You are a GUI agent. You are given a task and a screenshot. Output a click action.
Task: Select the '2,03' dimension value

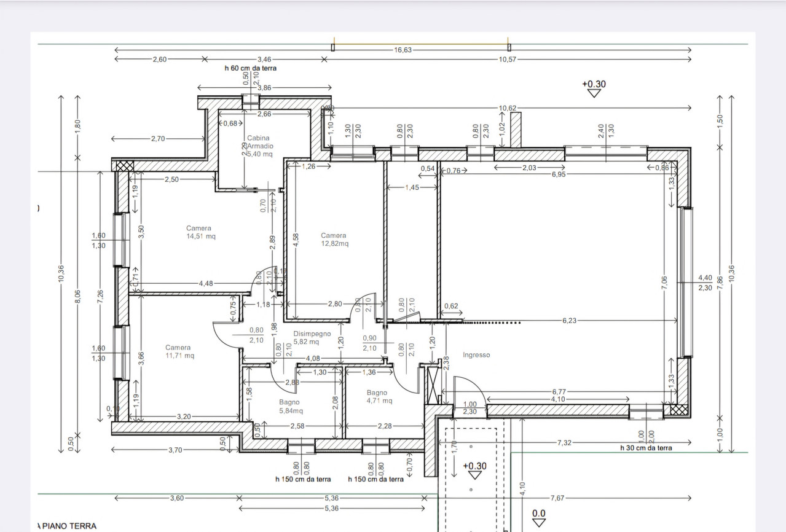pyautogui.click(x=529, y=168)
